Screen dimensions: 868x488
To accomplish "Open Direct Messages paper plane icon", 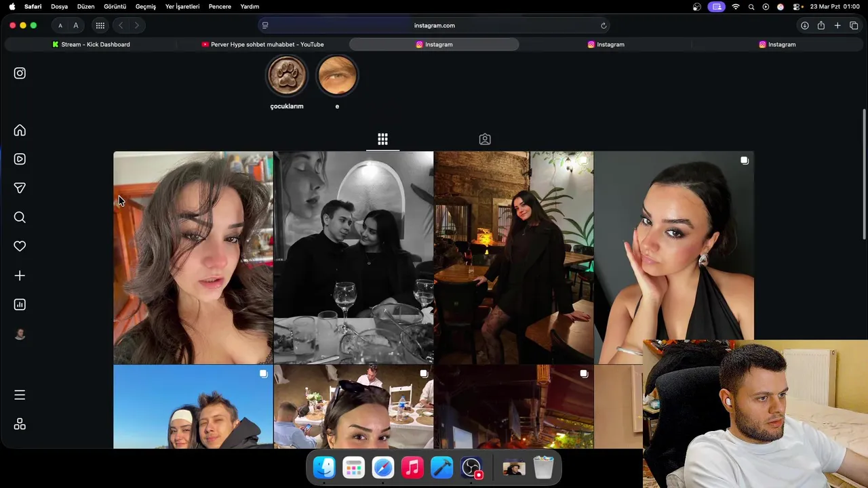I will [20, 188].
